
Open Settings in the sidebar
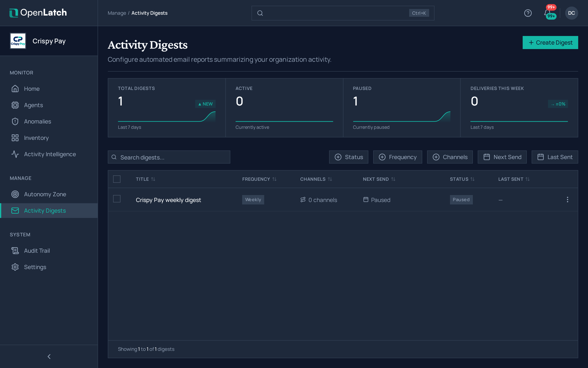(49, 267)
